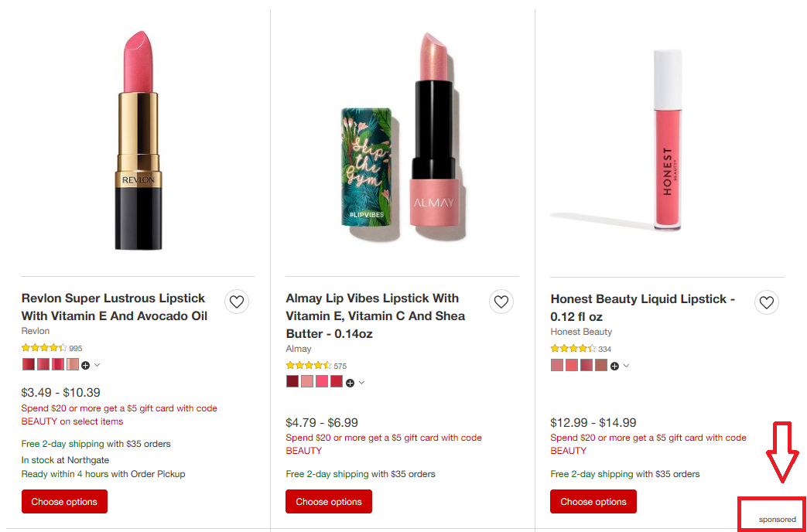Screen dimensions: 807x532
Task: Pick the first Honest Beauty color swatch
Action: coord(556,365)
